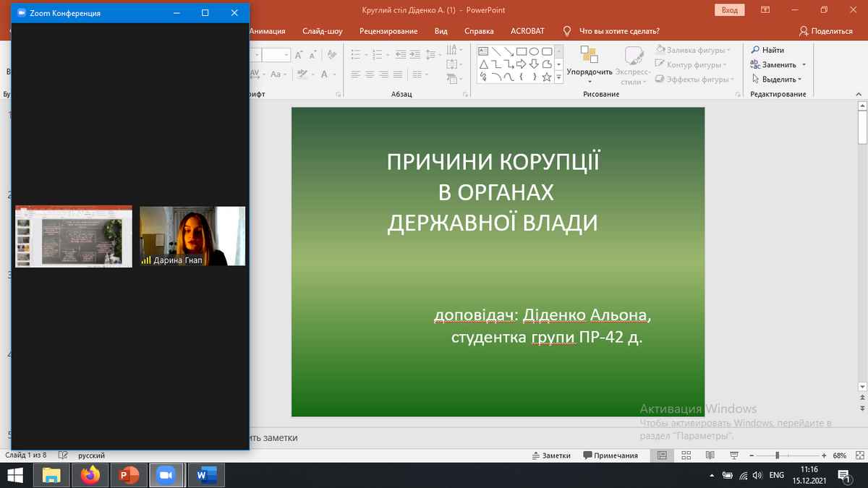Screen dimensions: 868x488
Task: Open the Слайд-шоу ribbon tab
Action: [323, 31]
